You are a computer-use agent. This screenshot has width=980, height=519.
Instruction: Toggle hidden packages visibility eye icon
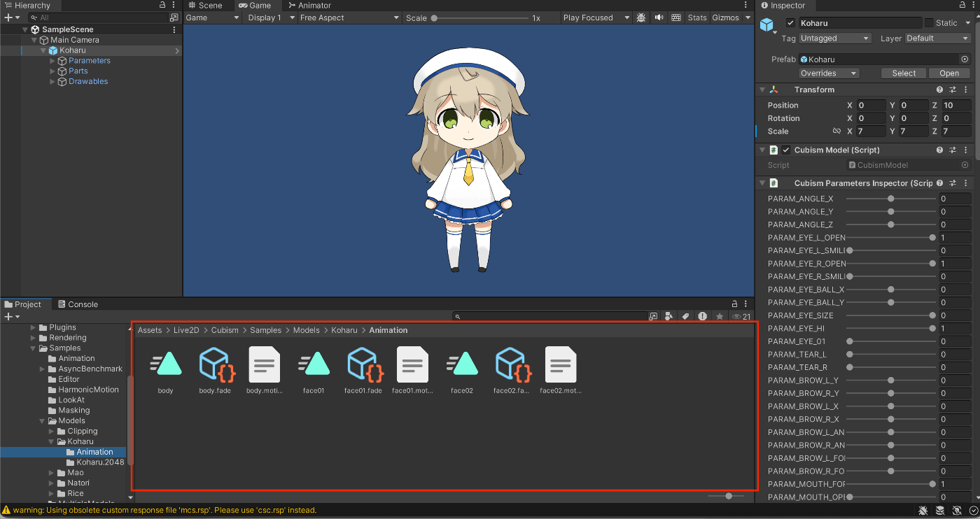[741, 317]
